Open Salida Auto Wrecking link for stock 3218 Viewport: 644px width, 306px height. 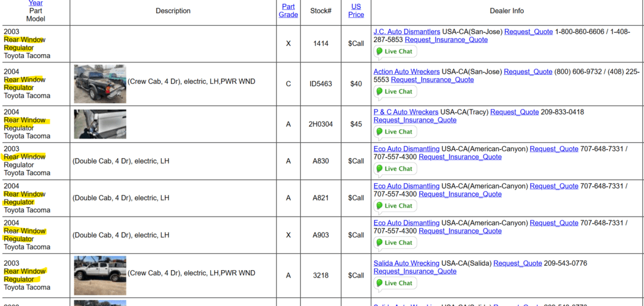point(406,263)
